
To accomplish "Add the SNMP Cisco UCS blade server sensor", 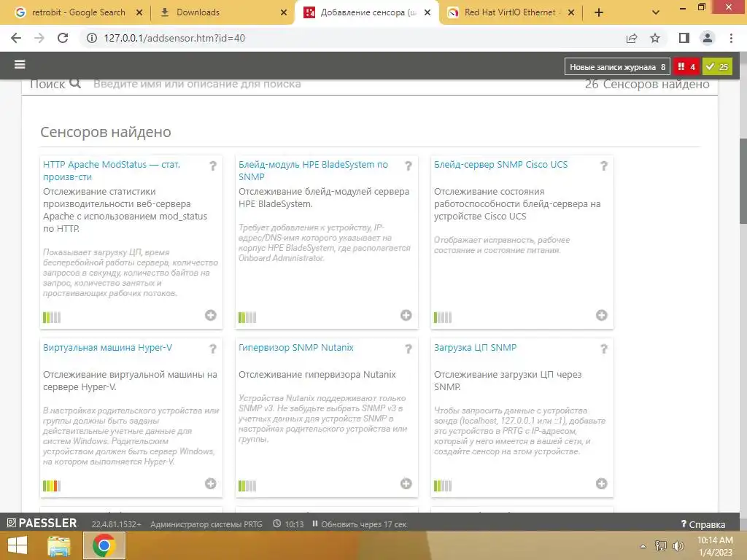I will coord(602,315).
